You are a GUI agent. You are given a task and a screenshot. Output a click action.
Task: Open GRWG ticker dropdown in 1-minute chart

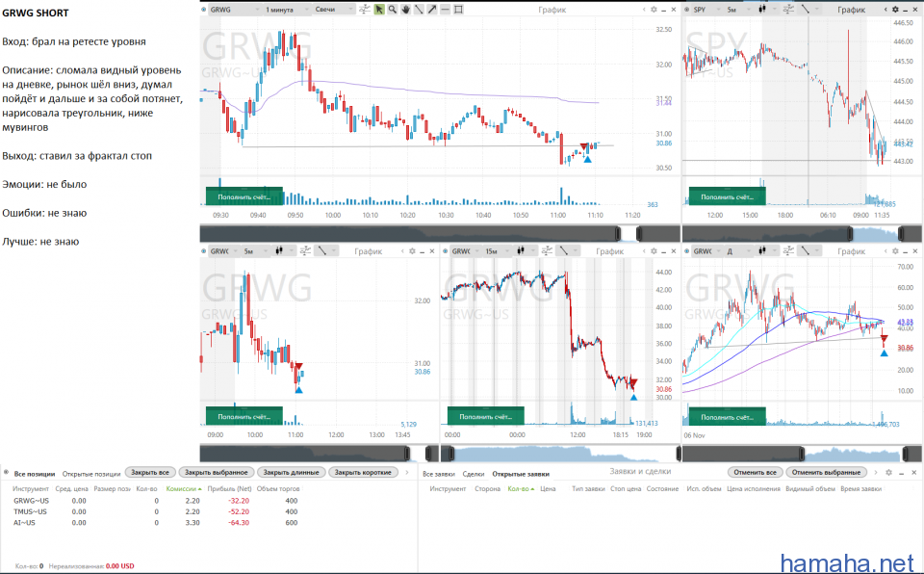coord(235,10)
